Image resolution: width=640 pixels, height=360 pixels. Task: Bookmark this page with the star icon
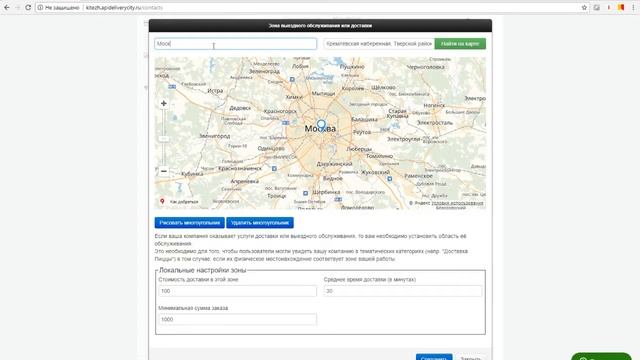pos(584,7)
